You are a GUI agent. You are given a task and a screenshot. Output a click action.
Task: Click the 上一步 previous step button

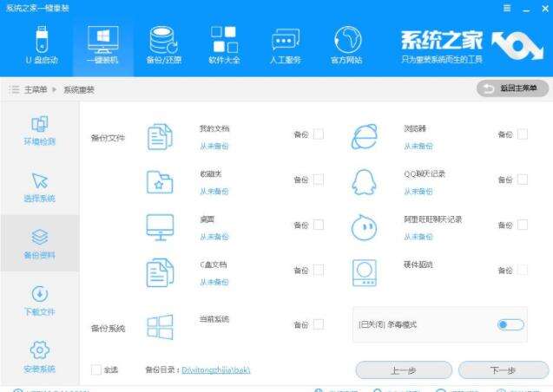click(404, 370)
